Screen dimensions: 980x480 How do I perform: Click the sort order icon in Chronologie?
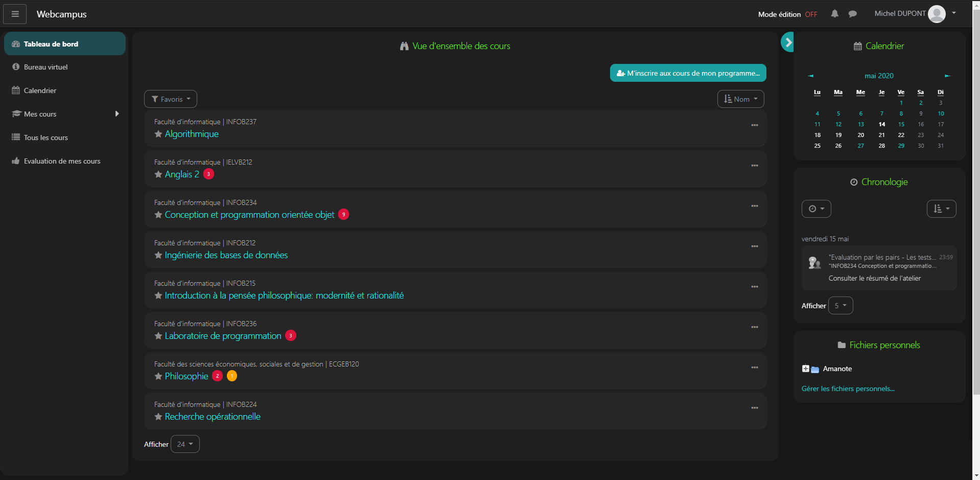pos(941,209)
